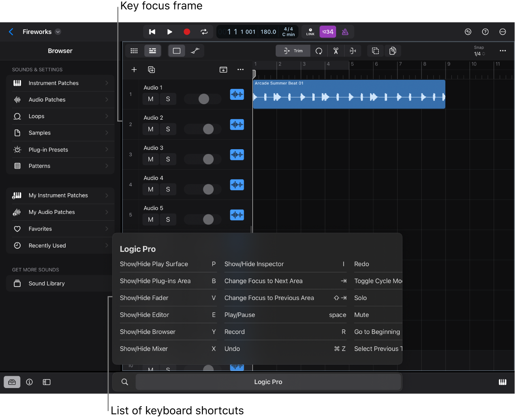Select the Trim tool
This screenshot has height=420, width=515.
(x=293, y=51)
